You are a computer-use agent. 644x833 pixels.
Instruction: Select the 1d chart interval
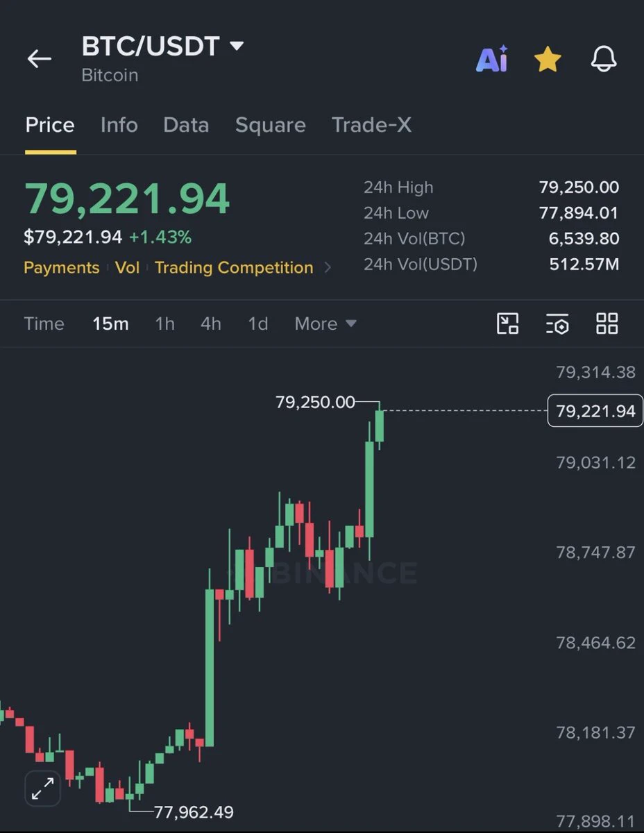click(258, 323)
